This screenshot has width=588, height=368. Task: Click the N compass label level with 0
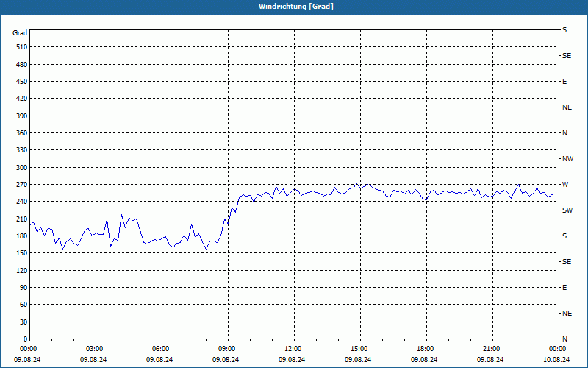[564, 339]
